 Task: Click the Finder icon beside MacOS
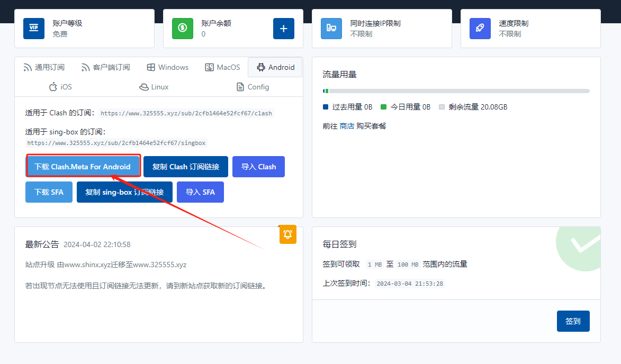pos(210,67)
